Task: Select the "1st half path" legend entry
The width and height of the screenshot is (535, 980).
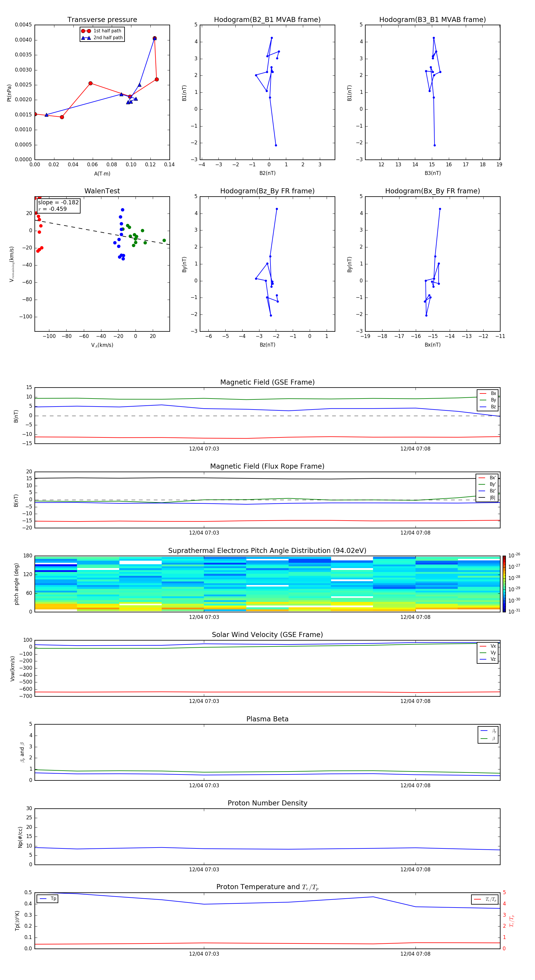Action: point(101,31)
